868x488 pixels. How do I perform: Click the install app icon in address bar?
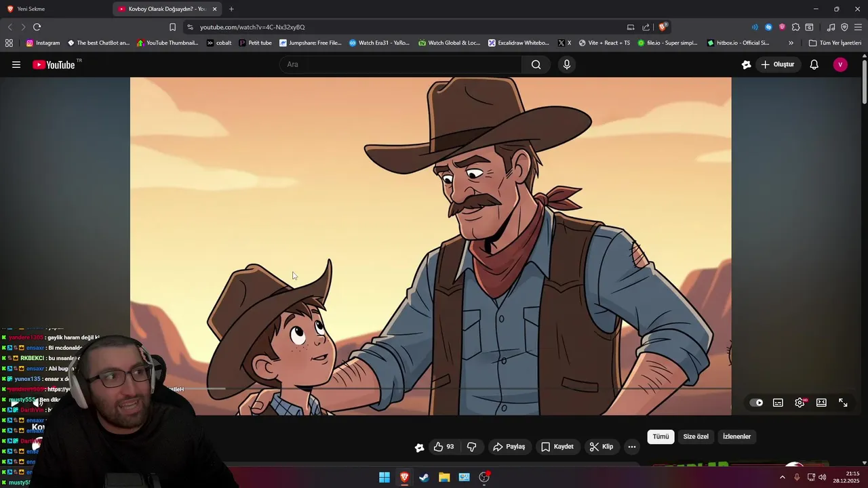(631, 27)
